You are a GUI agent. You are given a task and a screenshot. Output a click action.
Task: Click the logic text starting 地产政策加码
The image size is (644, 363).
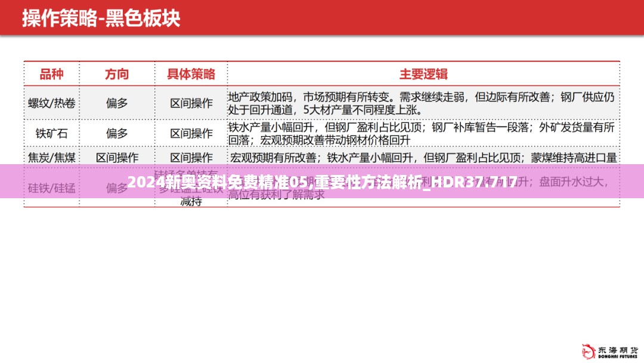[x=422, y=103]
